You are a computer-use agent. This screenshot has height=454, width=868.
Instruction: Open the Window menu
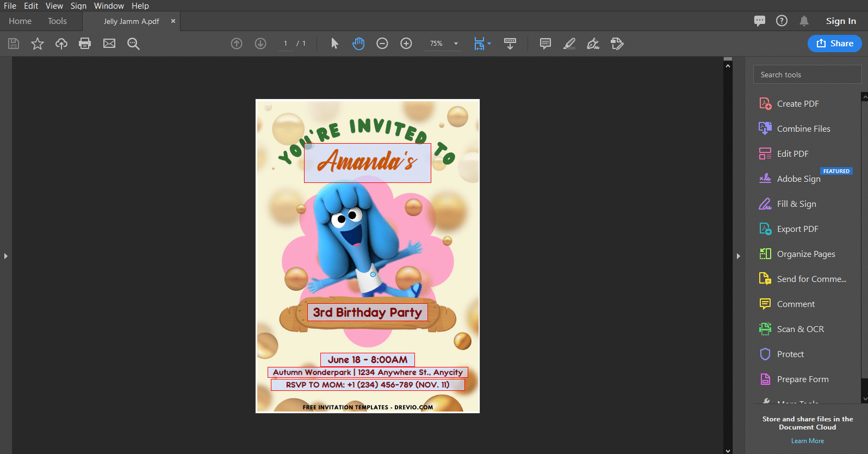click(x=109, y=5)
